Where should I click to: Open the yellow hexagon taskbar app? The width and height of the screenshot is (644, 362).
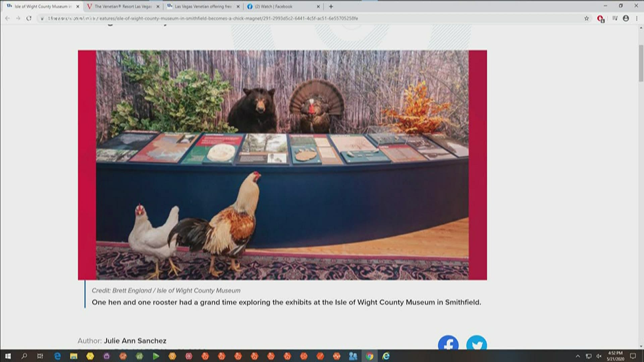coord(90,356)
